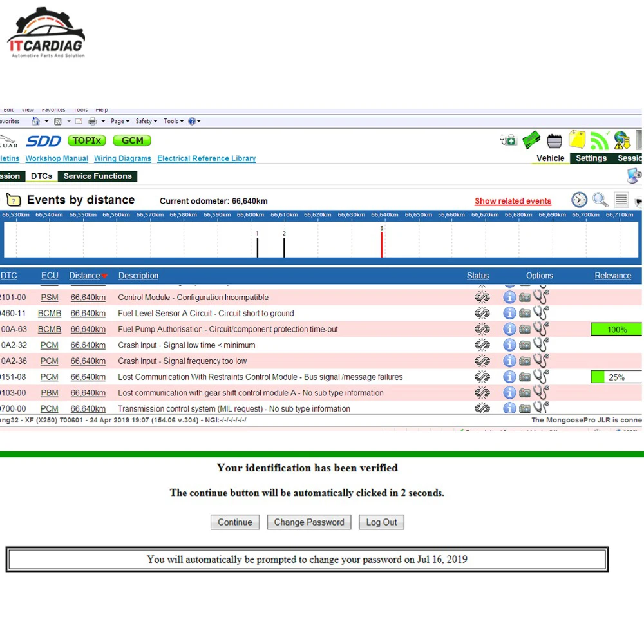Switch to the DTCs tab
This screenshot has width=644, height=644.
pos(41,176)
